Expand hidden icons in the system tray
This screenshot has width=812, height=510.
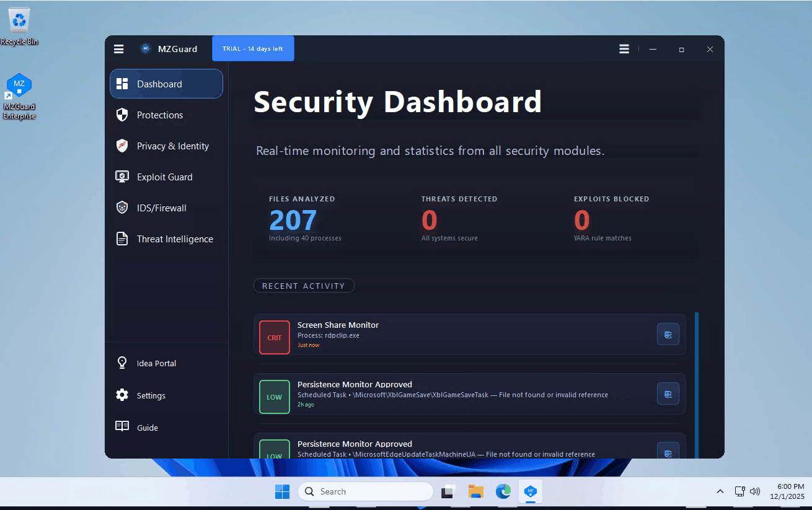[x=720, y=491]
